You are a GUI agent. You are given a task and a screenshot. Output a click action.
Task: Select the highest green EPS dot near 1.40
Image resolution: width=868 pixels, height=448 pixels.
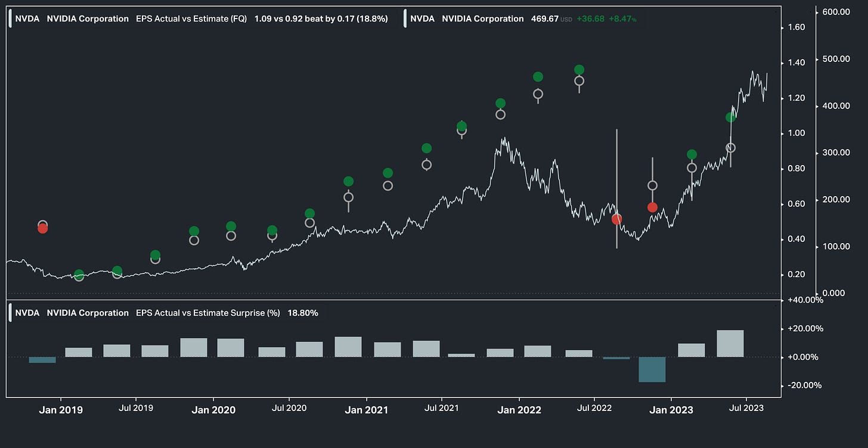tap(579, 70)
